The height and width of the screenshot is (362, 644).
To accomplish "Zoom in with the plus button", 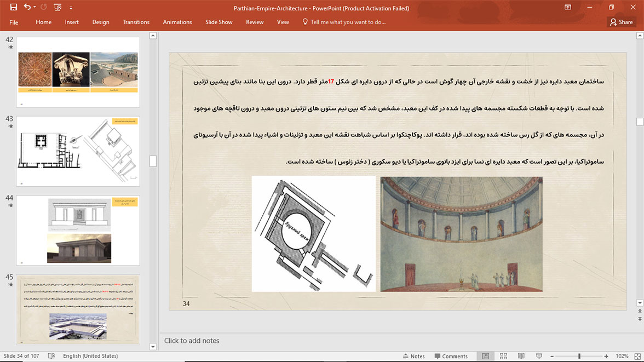I will click(606, 356).
